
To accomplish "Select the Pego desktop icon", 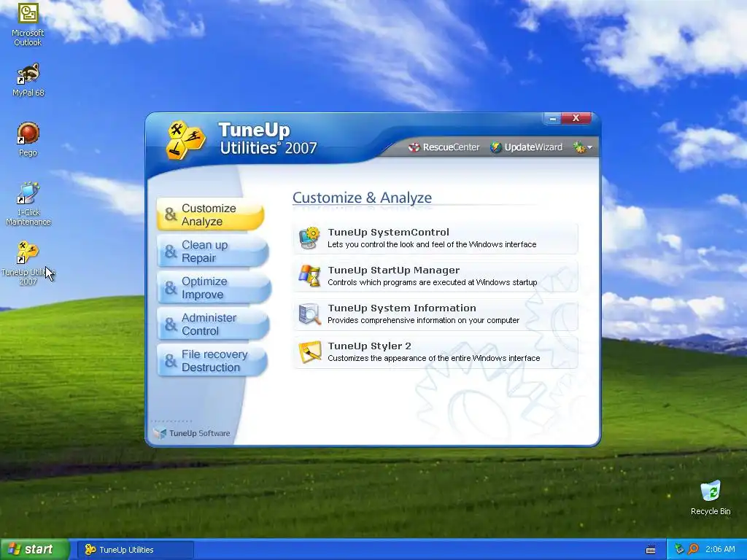I will (28, 139).
